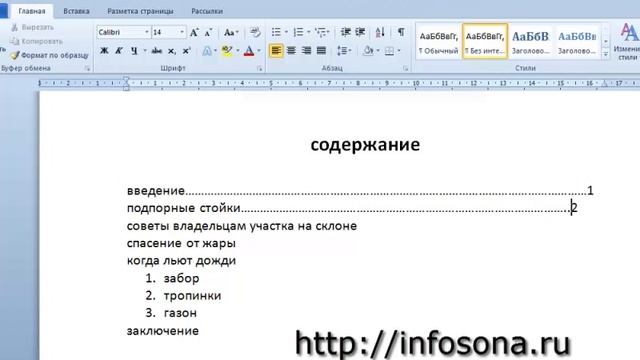640x360 pixels.
Task: Expand highlight color dropdown arrow
Action: click(238, 51)
